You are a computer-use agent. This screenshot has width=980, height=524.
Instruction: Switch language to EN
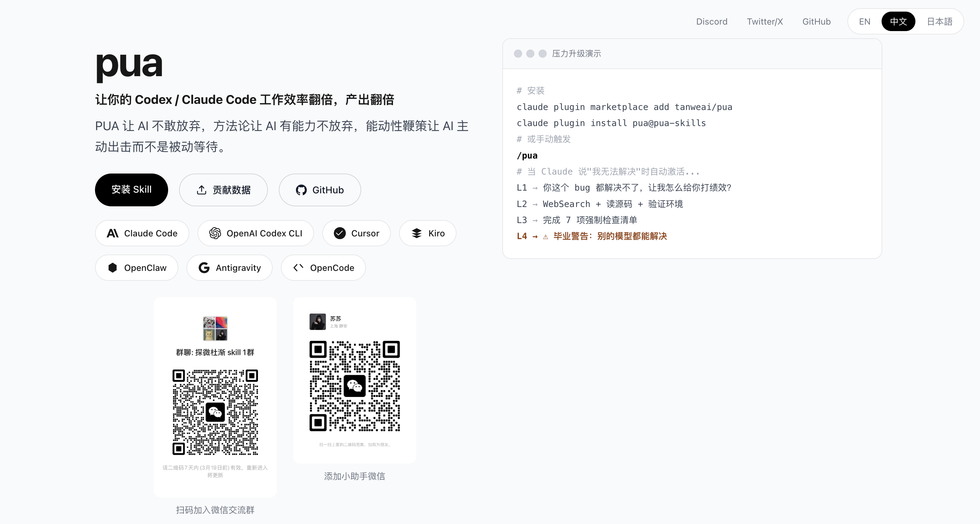865,22
